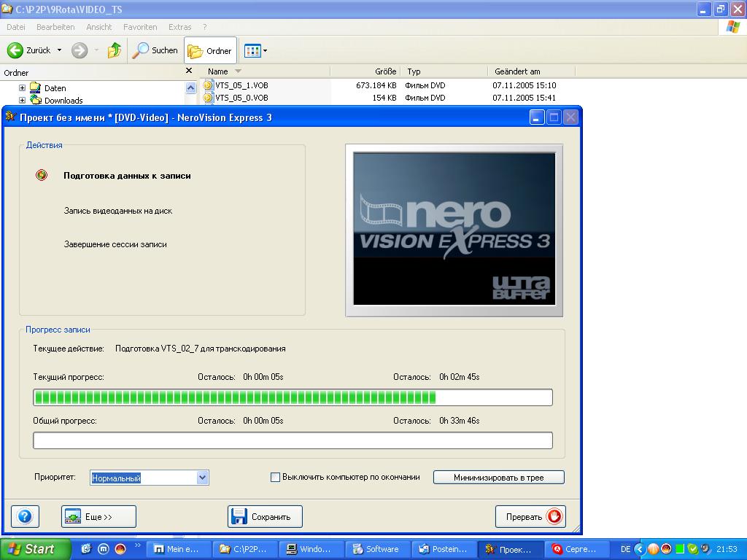Click the VTS_05_0.VOB file icon
The height and width of the screenshot is (560, 747).
(208, 98)
